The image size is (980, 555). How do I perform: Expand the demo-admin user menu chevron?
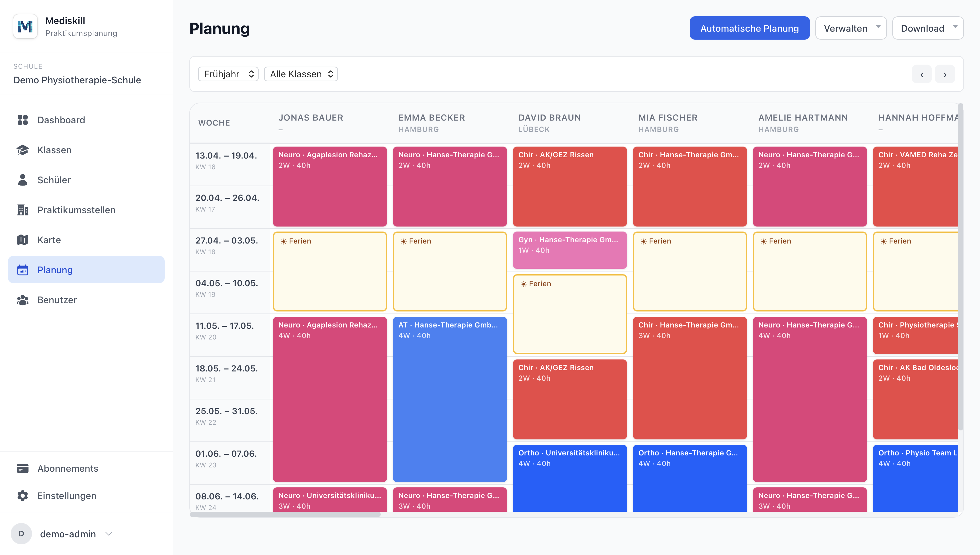click(x=109, y=534)
